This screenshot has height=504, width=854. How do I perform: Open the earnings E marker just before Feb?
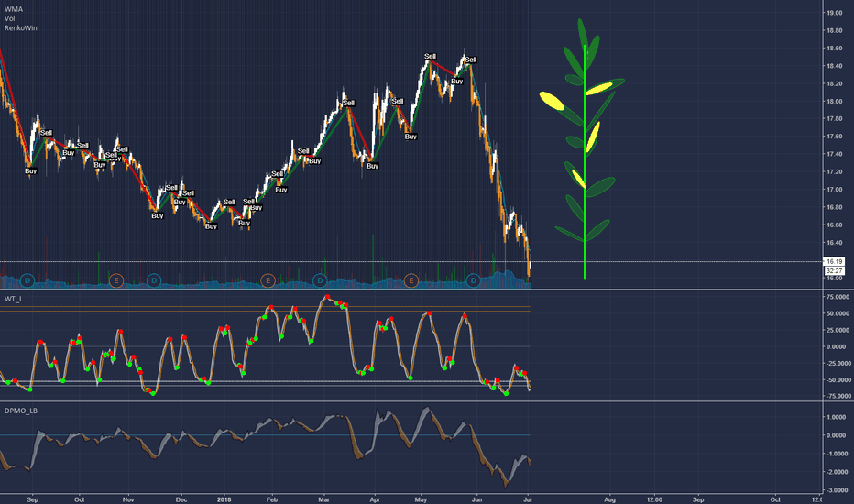coord(268,280)
